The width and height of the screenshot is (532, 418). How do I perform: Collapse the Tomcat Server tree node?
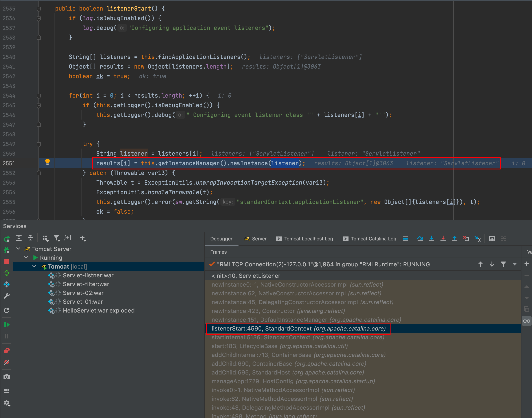(18, 249)
